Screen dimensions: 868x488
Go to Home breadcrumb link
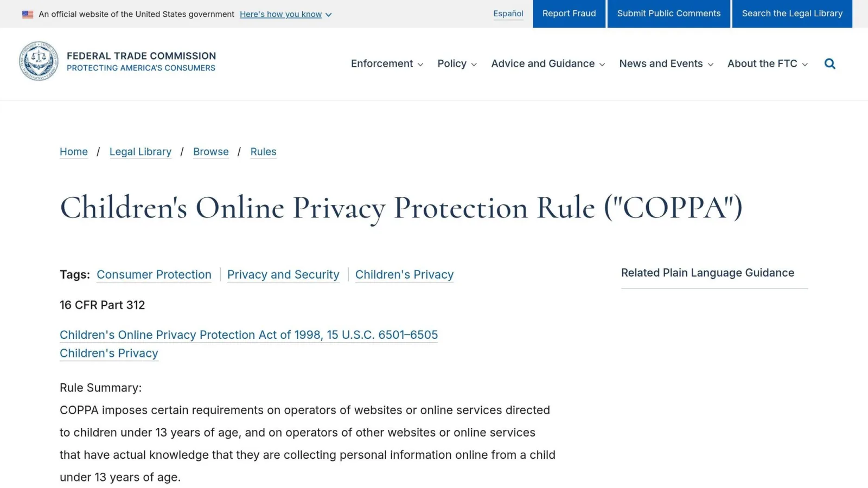click(74, 152)
